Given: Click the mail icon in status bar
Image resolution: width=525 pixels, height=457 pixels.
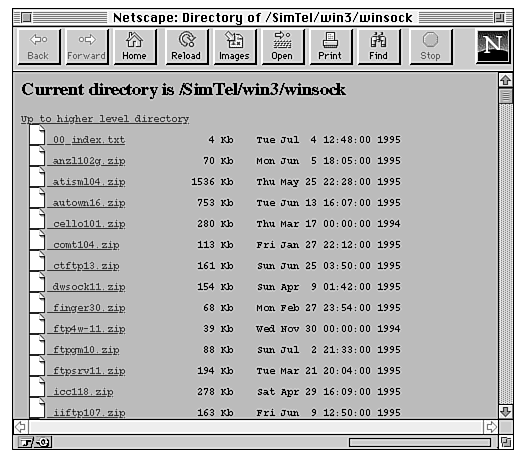Looking at the screenshot, I should (x=44, y=443).
